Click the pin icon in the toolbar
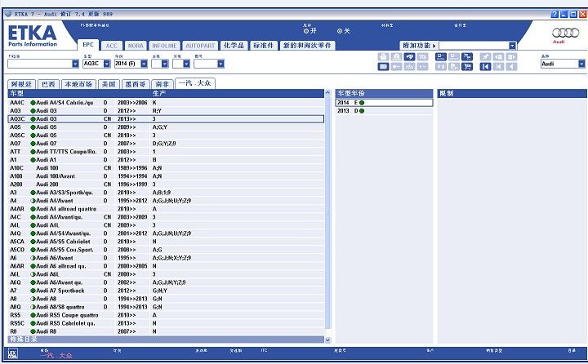The height and width of the screenshot is (364, 588). click(485, 57)
